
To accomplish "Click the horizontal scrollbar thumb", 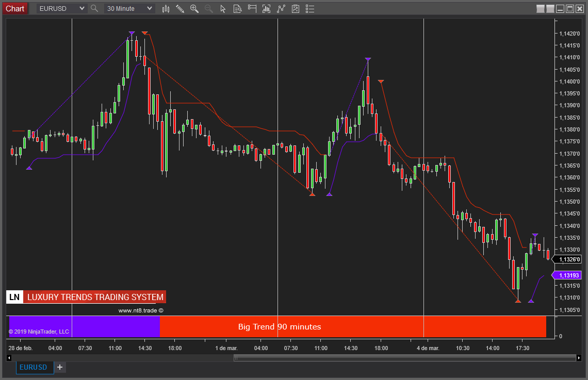I will pos(405,358).
